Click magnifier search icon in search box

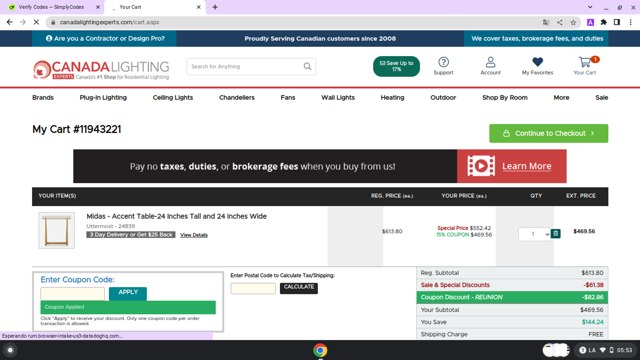pos(307,67)
